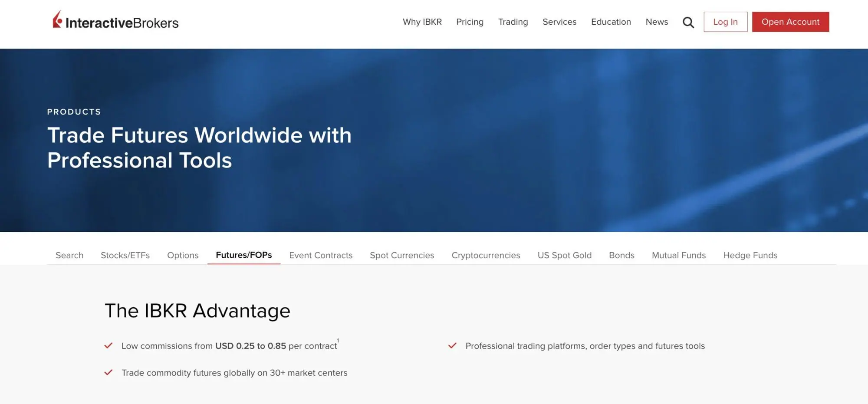This screenshot has height=404, width=868.
Task: Click the Interactive Brokers logo
Action: click(115, 21)
